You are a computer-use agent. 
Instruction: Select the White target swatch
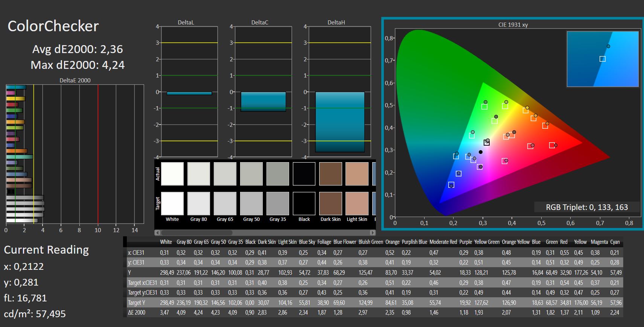click(x=172, y=203)
